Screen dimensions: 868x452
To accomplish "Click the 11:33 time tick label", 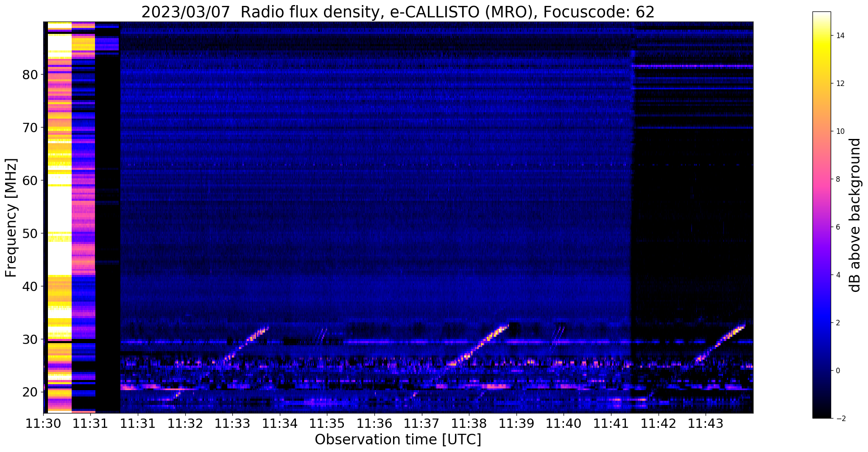I will (x=232, y=424).
